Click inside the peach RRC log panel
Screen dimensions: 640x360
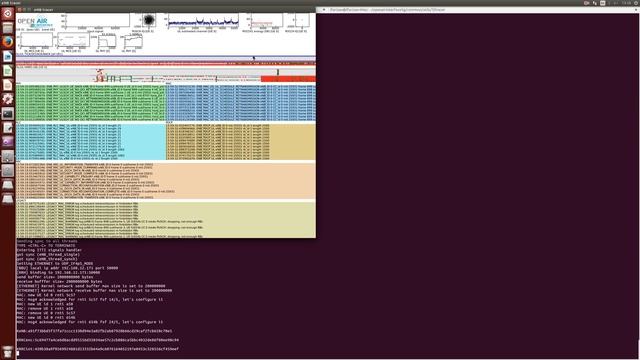[166, 181]
